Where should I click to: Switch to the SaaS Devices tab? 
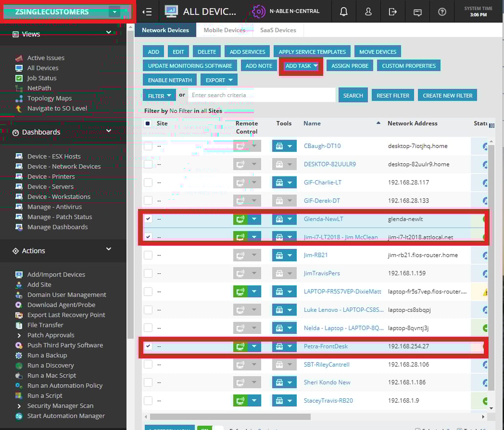(x=278, y=30)
